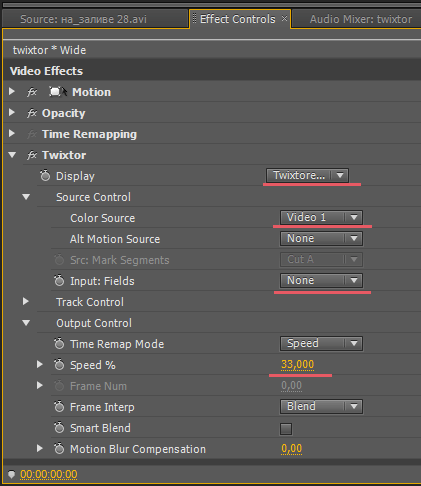Click the Effect Controls panel grip handle
This screenshot has width=421, height=486.
(x=194, y=19)
